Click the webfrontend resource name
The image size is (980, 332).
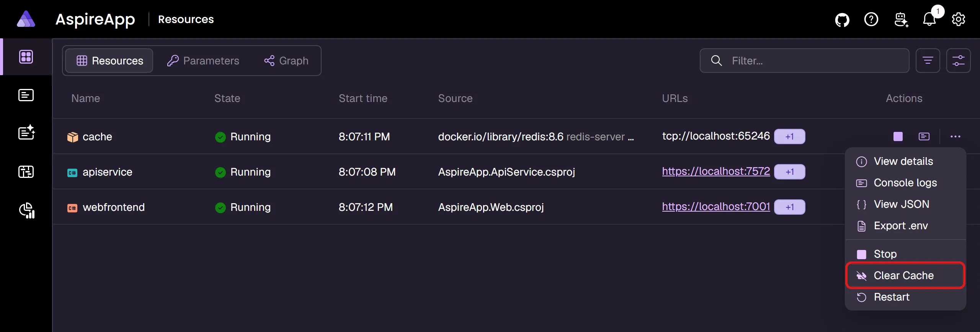click(x=114, y=207)
